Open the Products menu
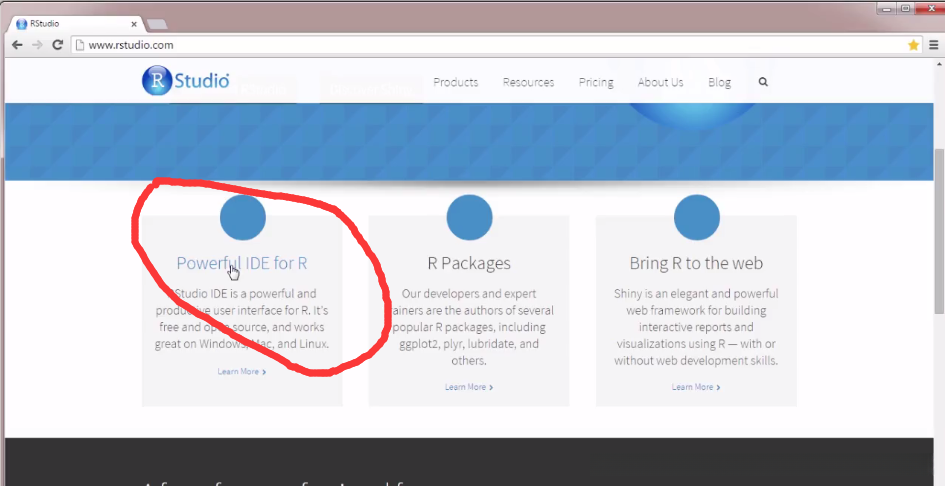 pos(456,82)
